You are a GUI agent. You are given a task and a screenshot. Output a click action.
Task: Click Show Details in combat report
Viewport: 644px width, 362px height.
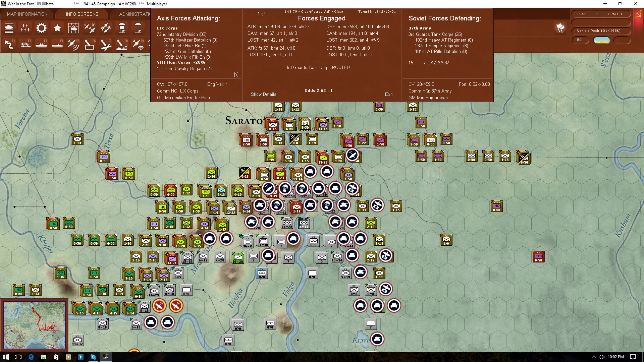coord(263,94)
